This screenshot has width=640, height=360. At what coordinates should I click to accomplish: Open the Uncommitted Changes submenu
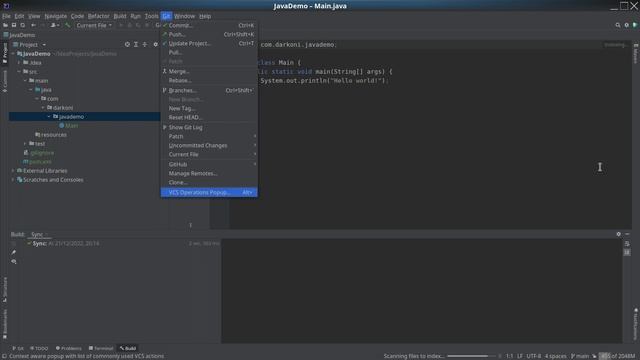209,145
